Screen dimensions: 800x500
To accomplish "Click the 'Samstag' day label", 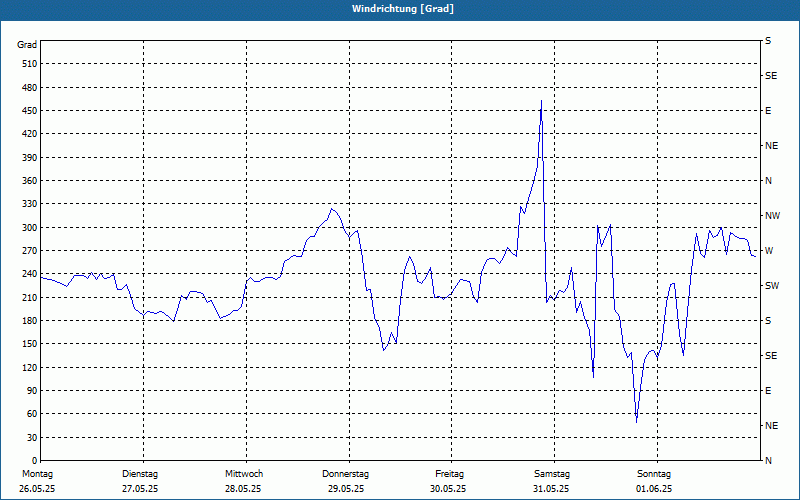I will coord(552,474).
